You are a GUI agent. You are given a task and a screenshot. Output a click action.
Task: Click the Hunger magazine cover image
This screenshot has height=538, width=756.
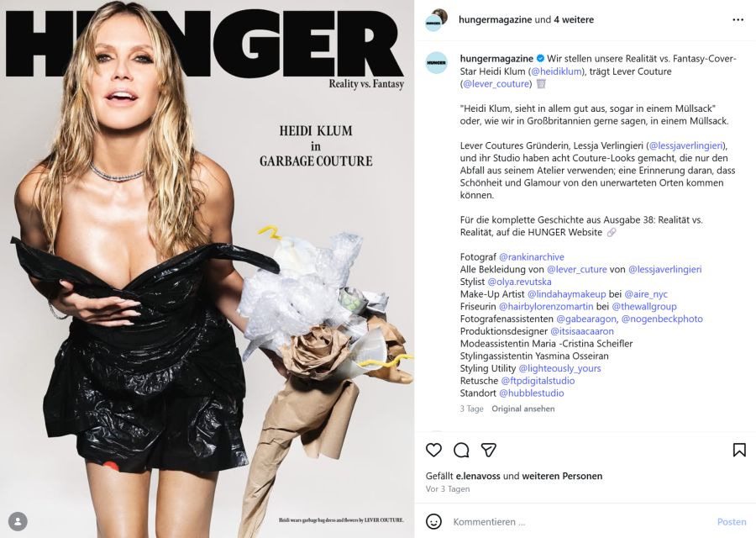coord(207,269)
